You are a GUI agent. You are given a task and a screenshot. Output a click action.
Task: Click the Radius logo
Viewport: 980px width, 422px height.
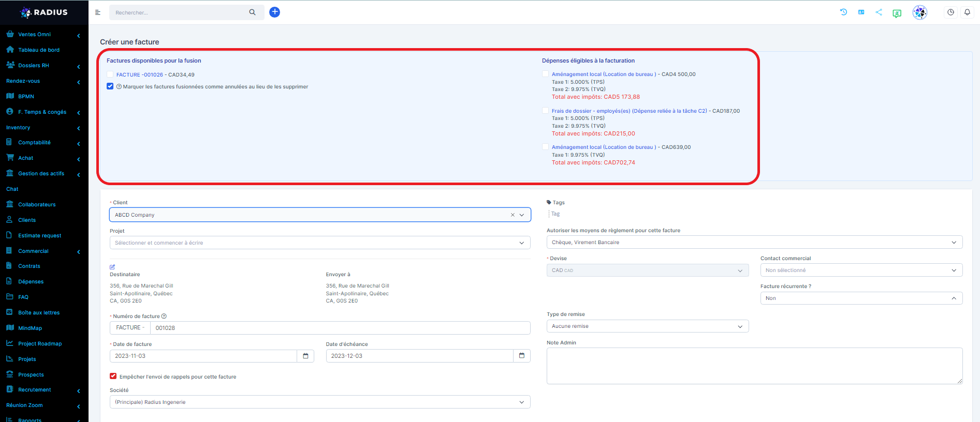point(44,12)
